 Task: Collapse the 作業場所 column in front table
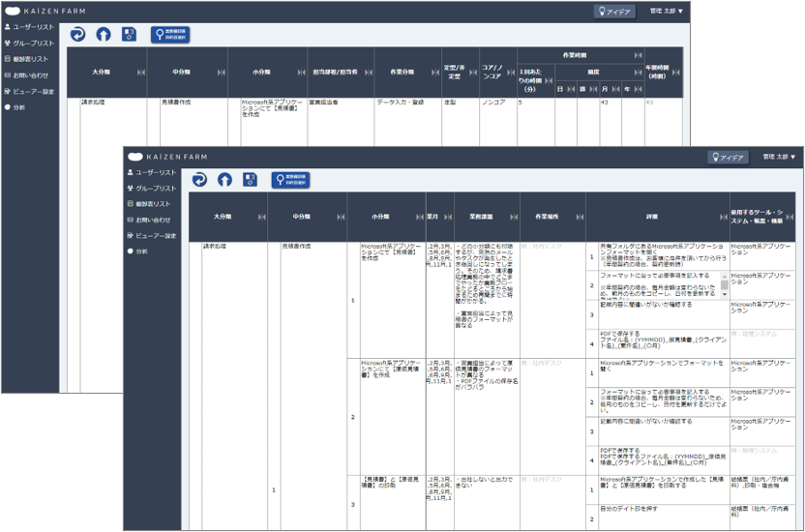coord(580,217)
